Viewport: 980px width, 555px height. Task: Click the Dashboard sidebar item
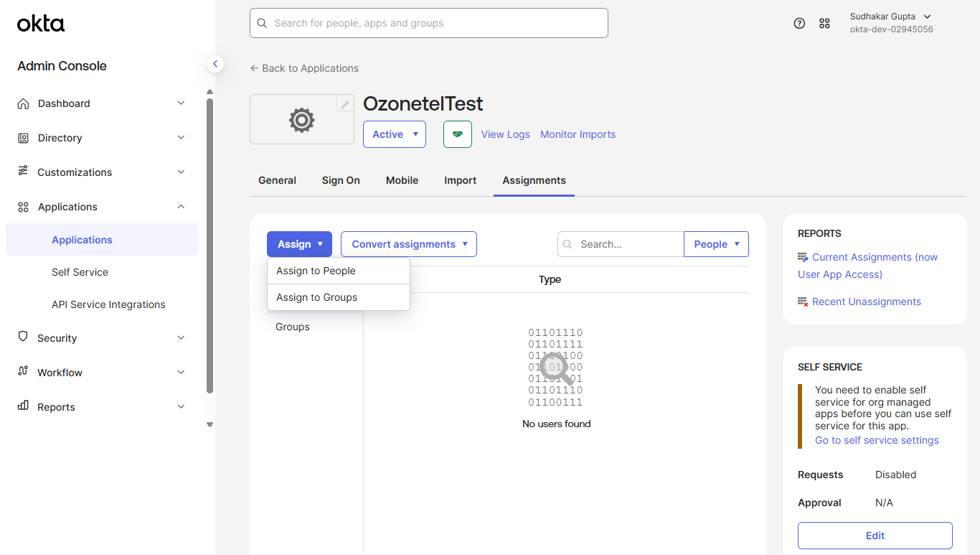point(102,103)
